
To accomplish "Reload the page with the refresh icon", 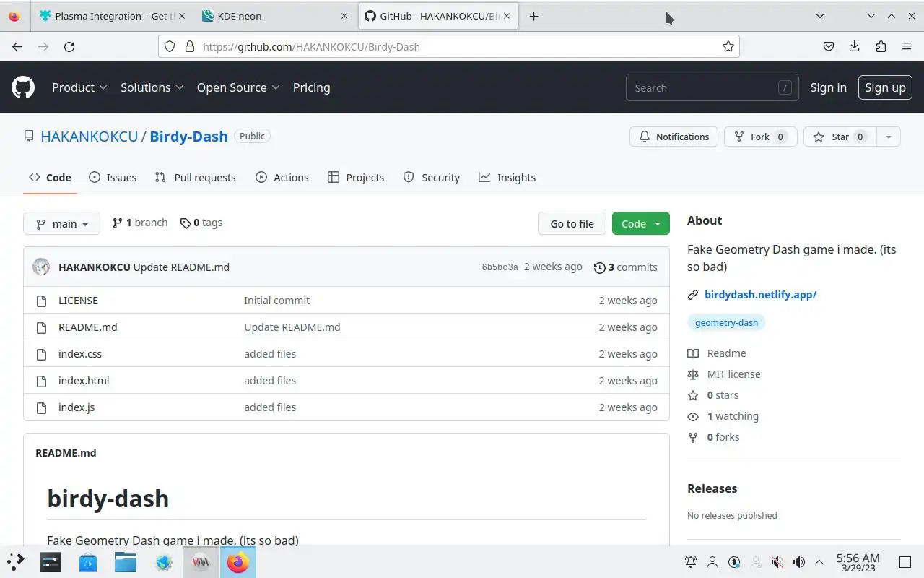I will [69, 46].
